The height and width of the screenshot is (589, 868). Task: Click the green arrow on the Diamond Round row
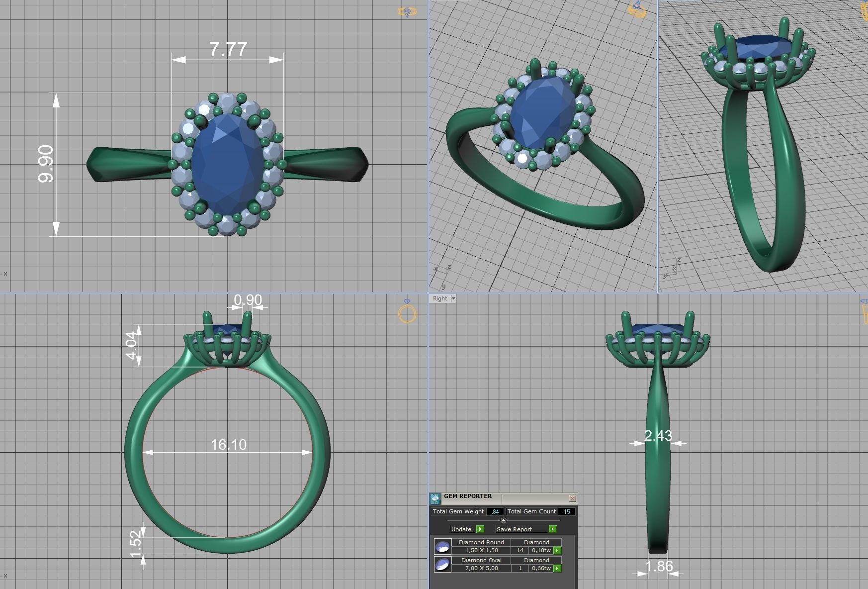click(557, 550)
